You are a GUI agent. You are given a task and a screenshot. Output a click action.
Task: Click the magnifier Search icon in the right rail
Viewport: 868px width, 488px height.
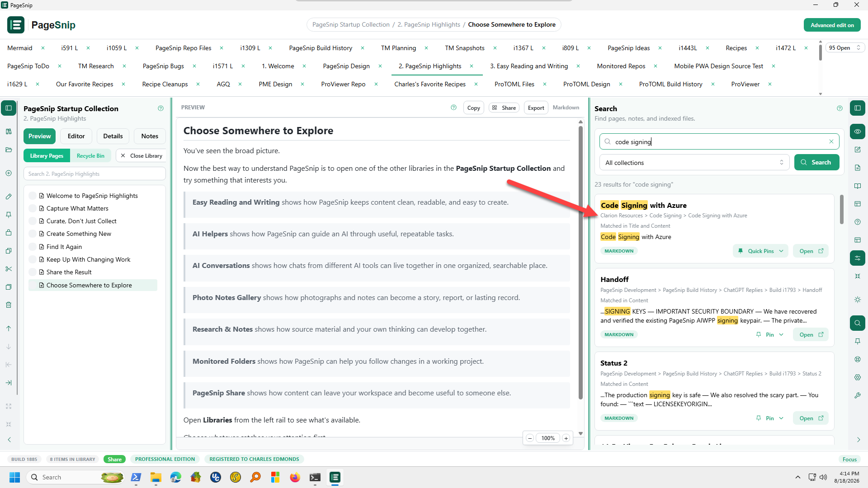pyautogui.click(x=858, y=323)
